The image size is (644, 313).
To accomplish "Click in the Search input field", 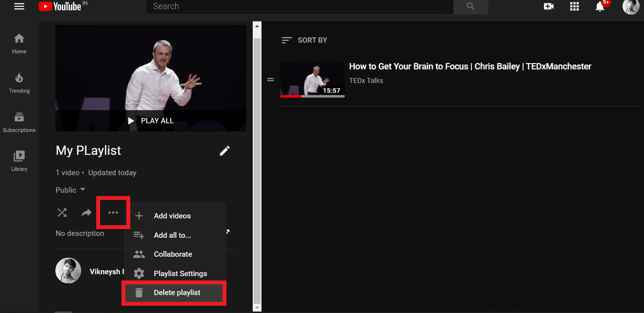I will point(299,6).
